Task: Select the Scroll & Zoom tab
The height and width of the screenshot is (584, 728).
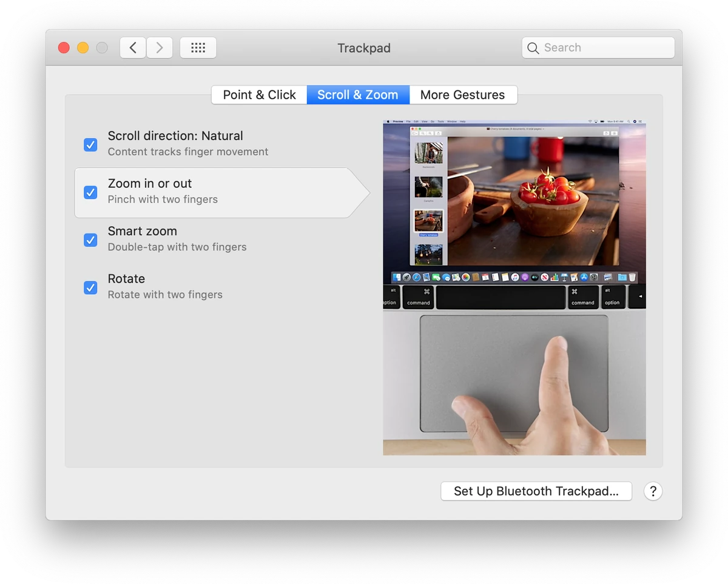Action: (x=357, y=95)
